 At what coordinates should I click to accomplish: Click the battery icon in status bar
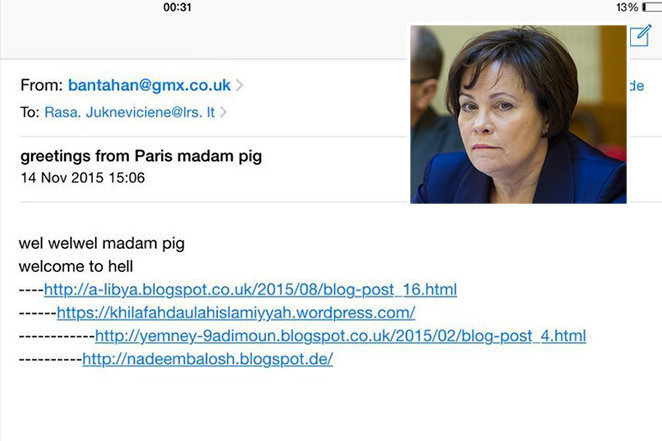click(652, 7)
